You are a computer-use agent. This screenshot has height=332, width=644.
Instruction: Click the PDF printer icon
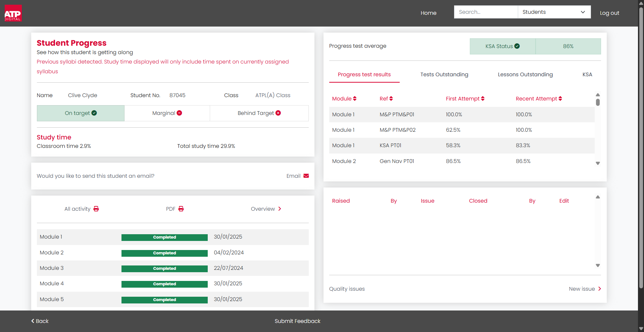[x=181, y=209]
